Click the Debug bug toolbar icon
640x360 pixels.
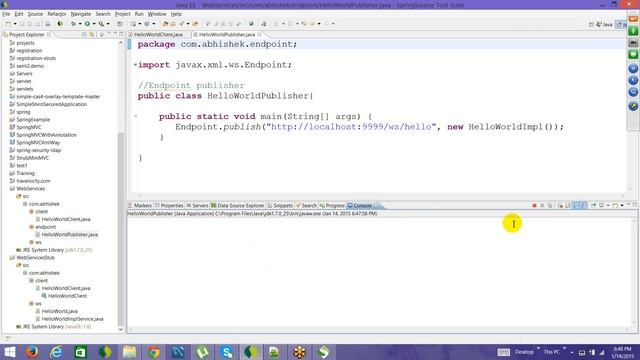tap(73, 24)
